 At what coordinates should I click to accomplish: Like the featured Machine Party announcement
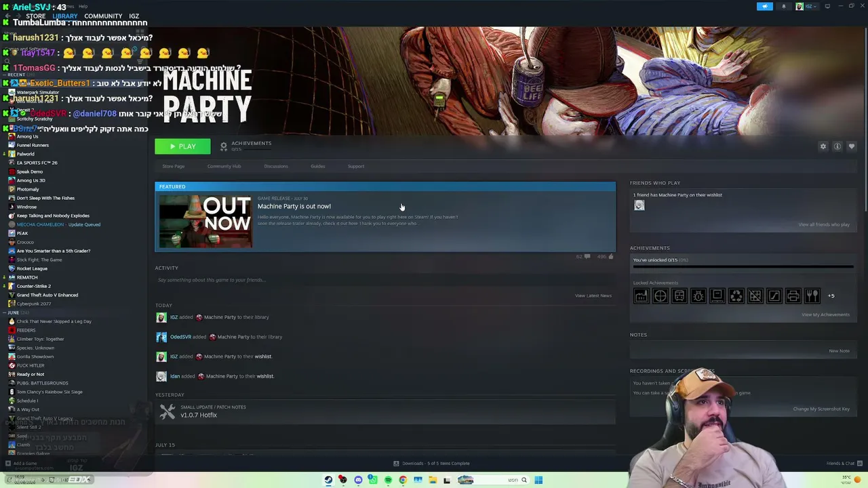[x=611, y=257]
